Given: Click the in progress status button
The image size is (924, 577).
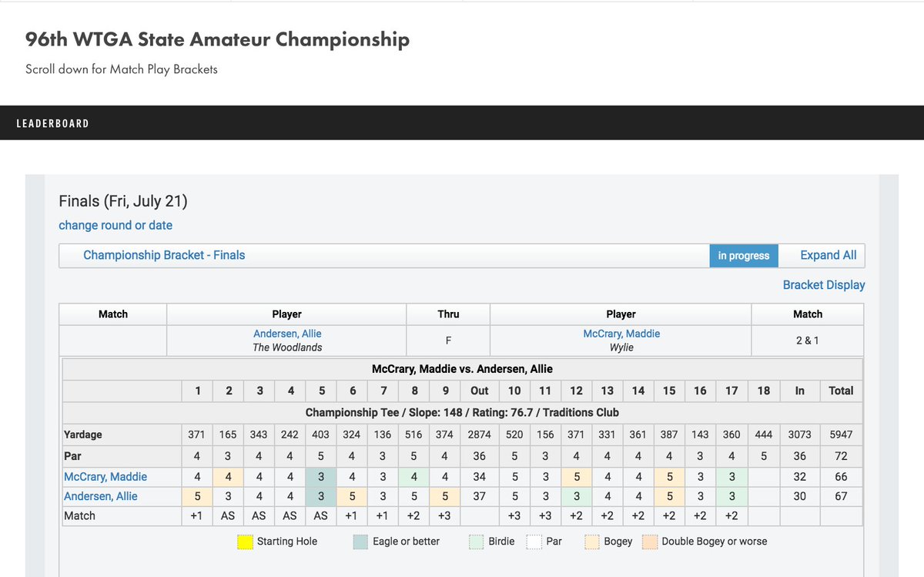Looking at the screenshot, I should coord(744,256).
